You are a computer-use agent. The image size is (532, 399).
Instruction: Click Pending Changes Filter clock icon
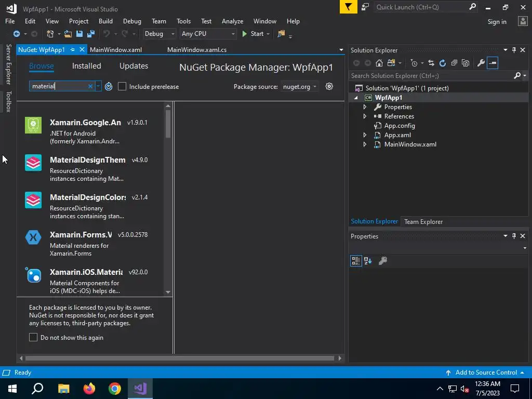[x=414, y=63]
